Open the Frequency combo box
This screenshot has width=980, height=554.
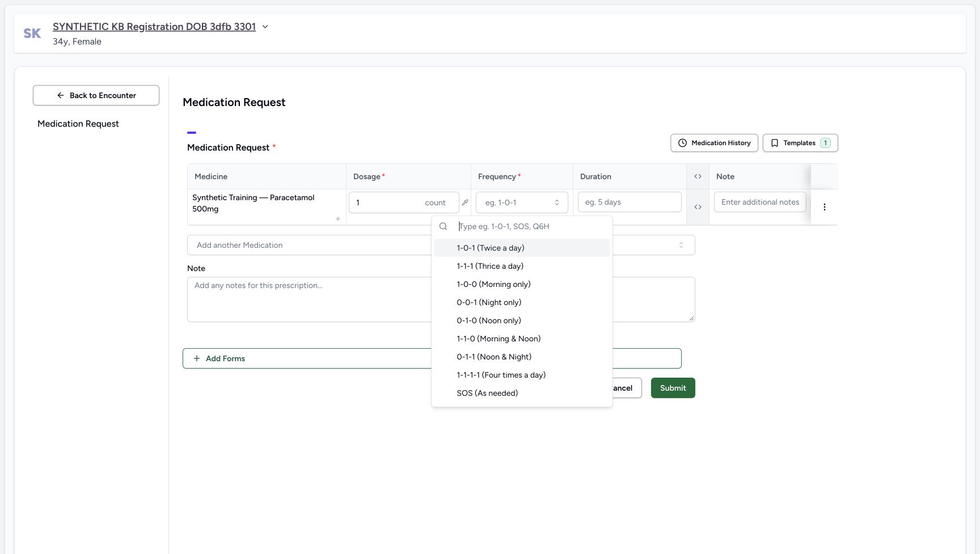click(522, 202)
